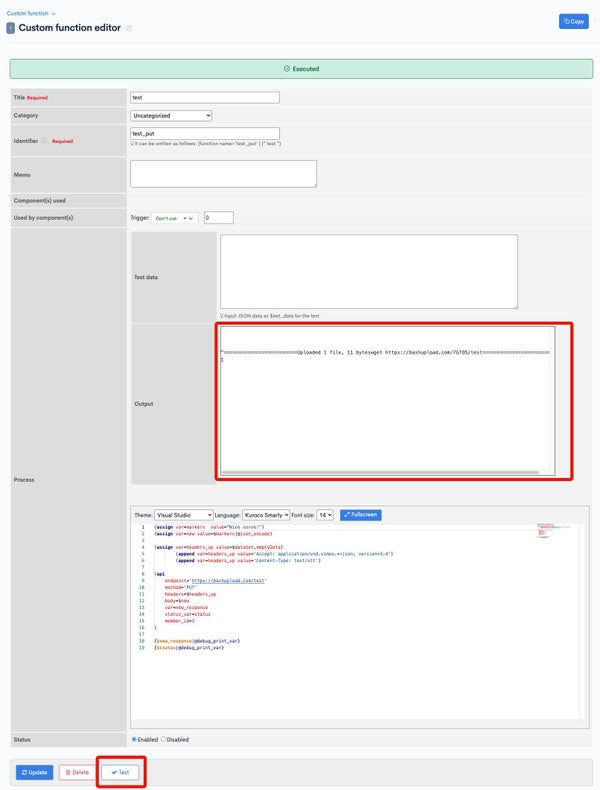Click the Executed success banner
600x790 pixels.
pyautogui.click(x=301, y=69)
